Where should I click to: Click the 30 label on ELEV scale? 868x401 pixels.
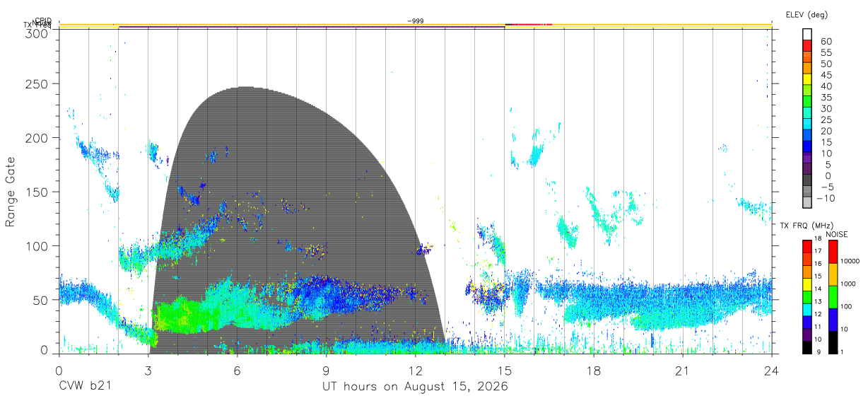[x=826, y=109]
